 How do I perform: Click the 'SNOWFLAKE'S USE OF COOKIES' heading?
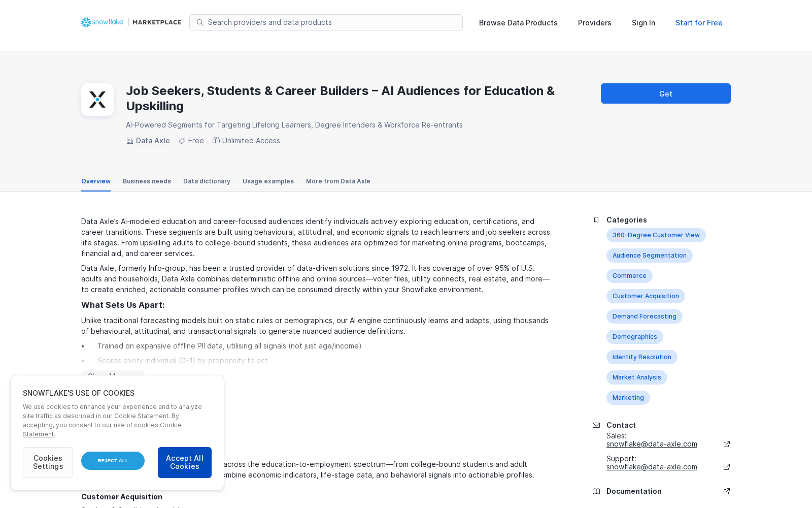tap(79, 393)
